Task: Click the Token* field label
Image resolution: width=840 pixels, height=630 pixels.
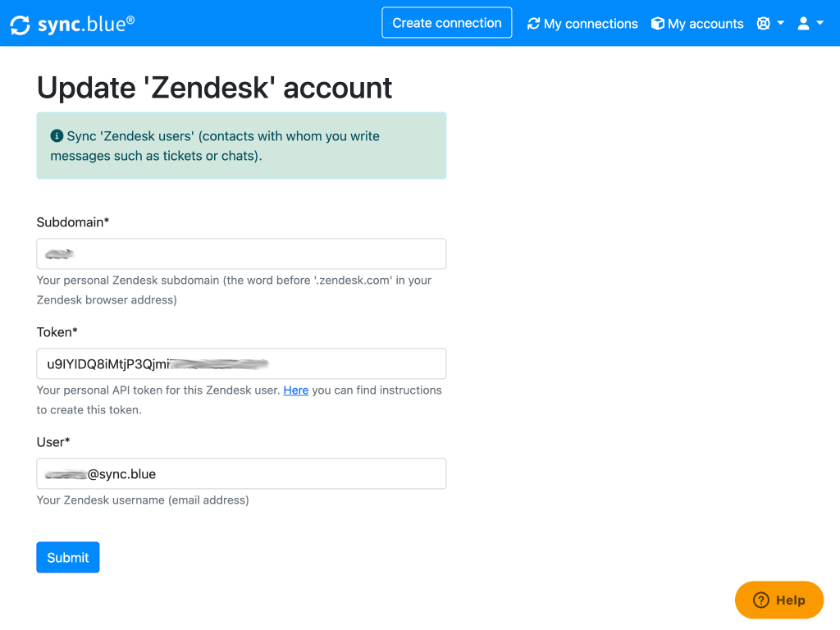Action: pos(57,332)
